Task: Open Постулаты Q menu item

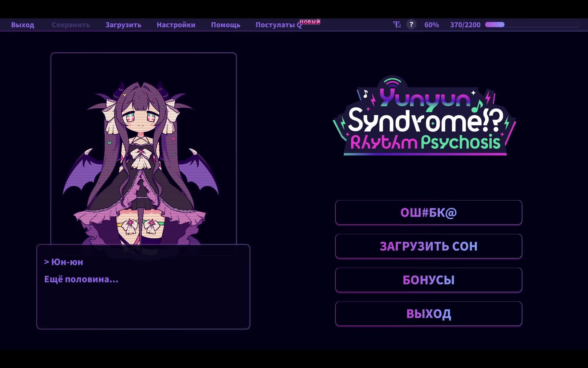Action: (x=279, y=25)
